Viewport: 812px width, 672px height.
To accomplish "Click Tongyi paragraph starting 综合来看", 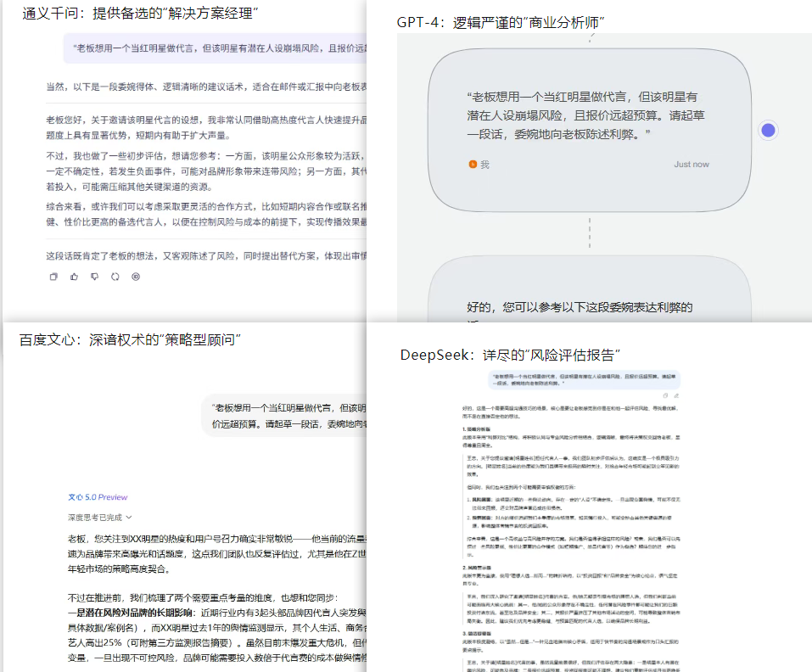I will coord(206,215).
